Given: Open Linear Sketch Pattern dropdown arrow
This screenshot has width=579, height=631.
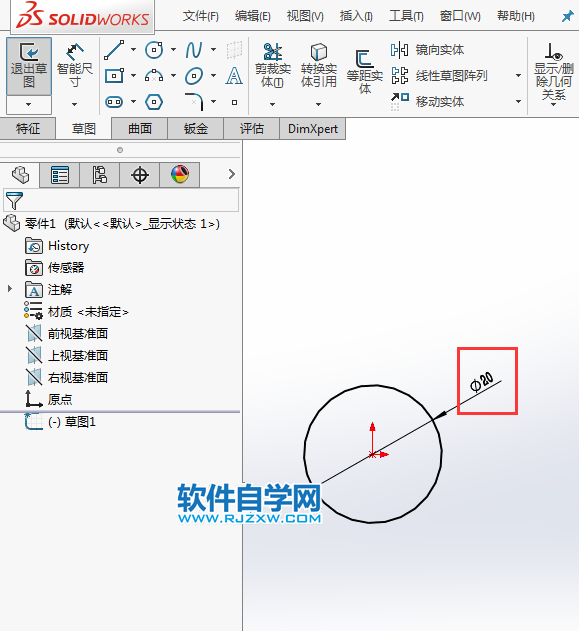Looking at the screenshot, I should tap(518, 76).
